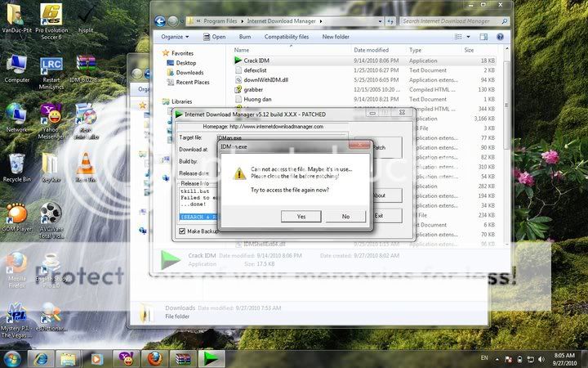Open the IDM 6.02 archive desktop icon

86,69
